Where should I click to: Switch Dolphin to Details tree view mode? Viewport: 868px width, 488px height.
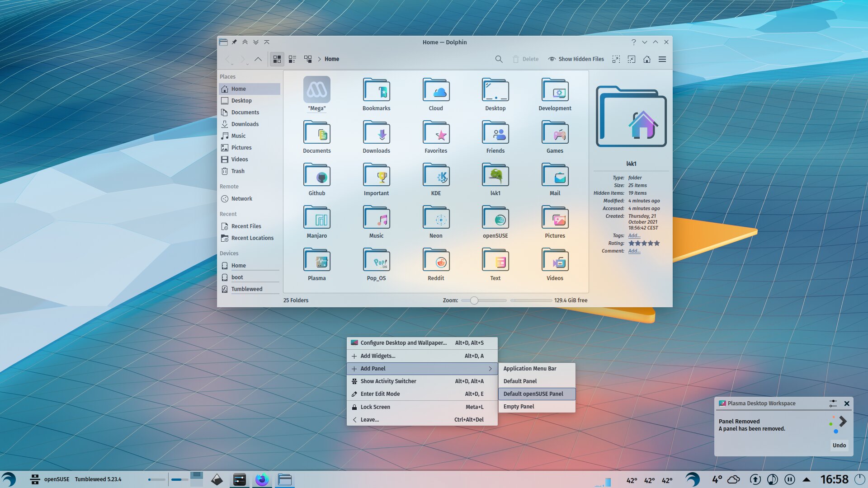click(308, 59)
